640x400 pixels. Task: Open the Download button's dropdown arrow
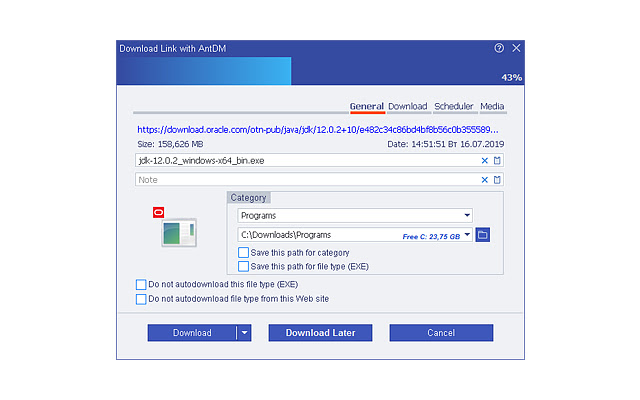point(244,333)
